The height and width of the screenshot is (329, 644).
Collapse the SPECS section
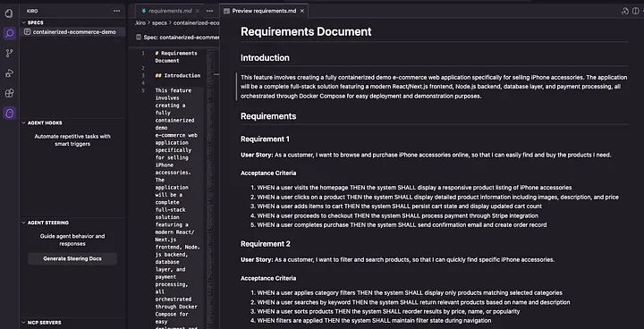tap(24, 22)
